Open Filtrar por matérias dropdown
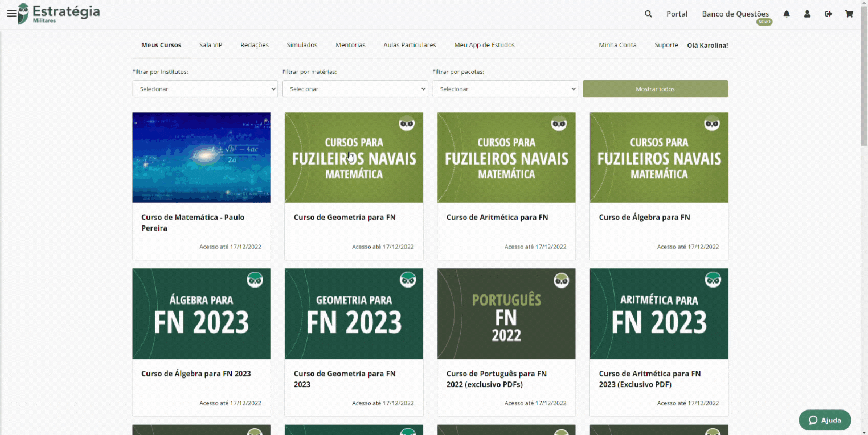This screenshot has width=868, height=435. [x=355, y=89]
